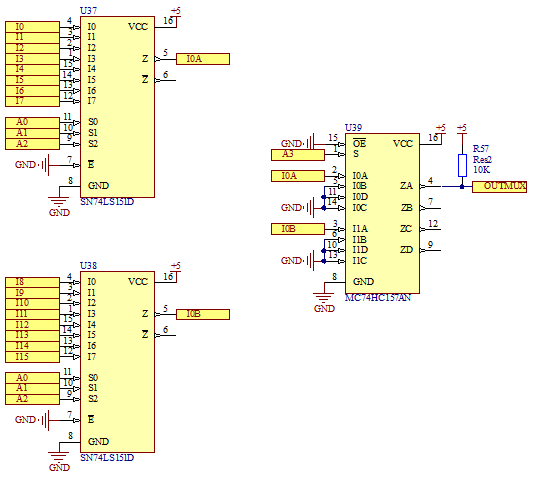Click the I0B input port at U39
533x477 pixels.
(298, 229)
